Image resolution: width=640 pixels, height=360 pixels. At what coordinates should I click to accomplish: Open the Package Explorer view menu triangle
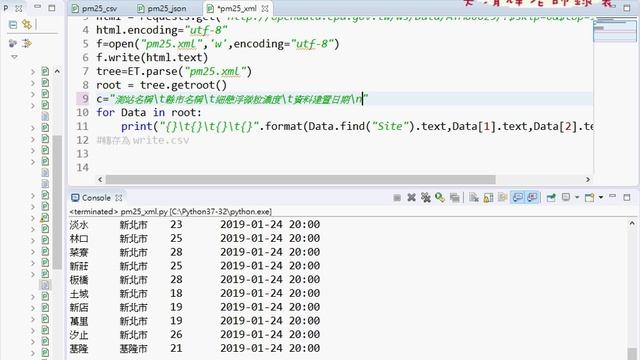pos(14,57)
